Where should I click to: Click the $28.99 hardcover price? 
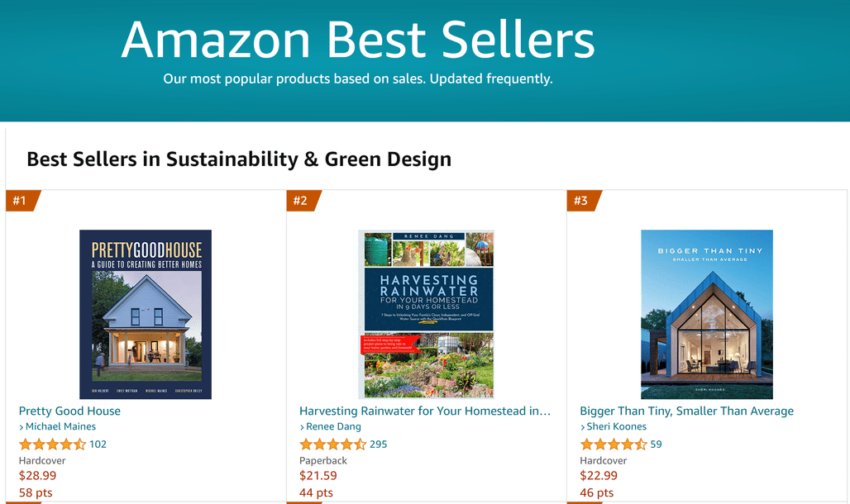click(x=37, y=476)
